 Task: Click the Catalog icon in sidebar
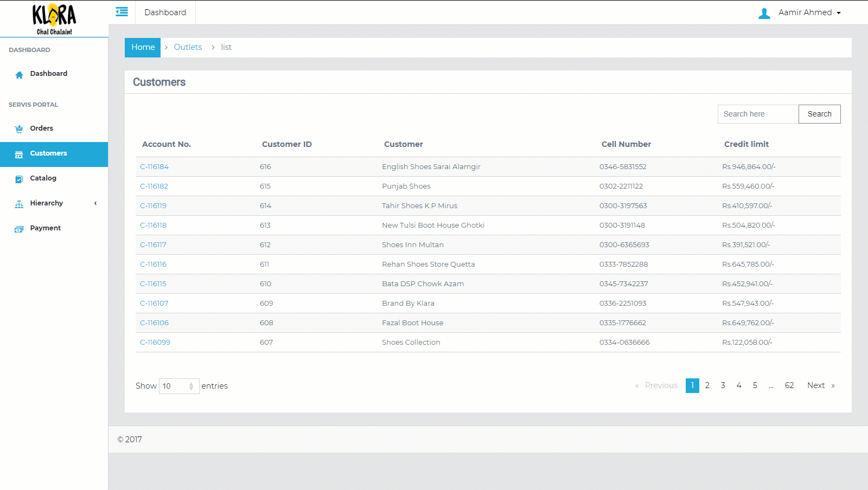tap(19, 179)
